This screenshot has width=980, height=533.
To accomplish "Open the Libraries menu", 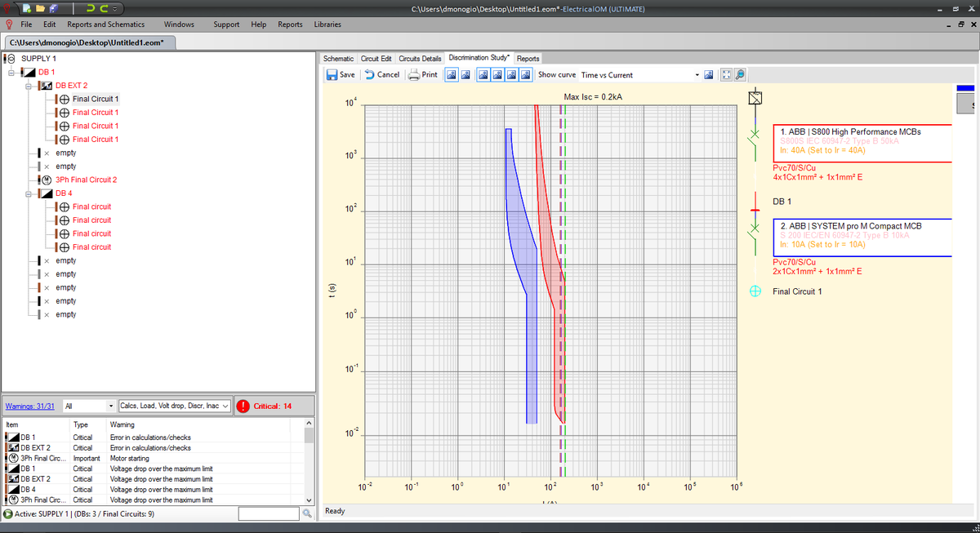I will pos(327,24).
